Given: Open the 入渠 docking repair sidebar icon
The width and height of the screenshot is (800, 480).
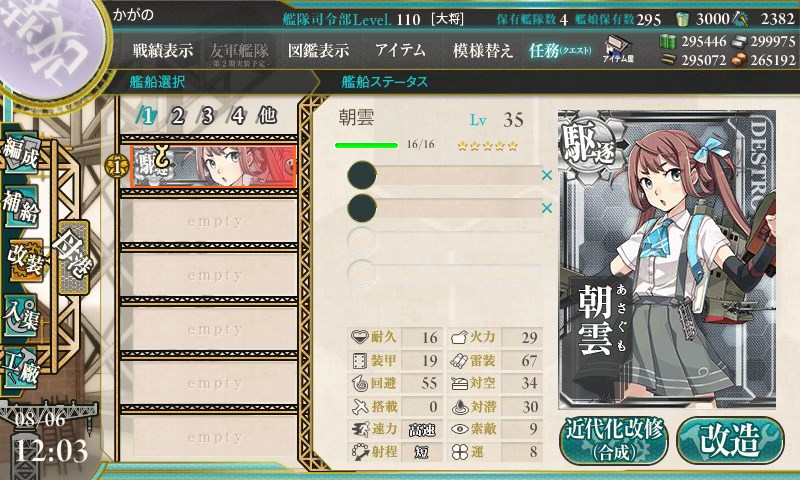Looking at the screenshot, I should coord(20,317).
